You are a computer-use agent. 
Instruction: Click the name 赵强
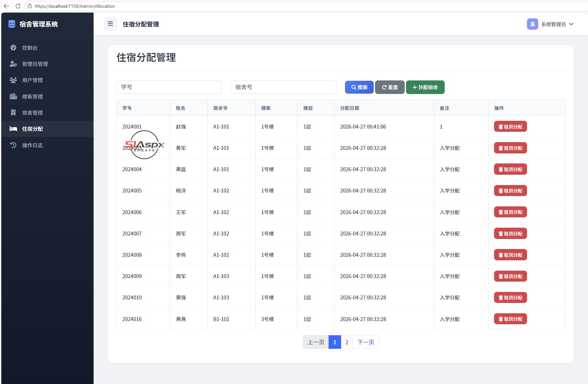click(181, 127)
